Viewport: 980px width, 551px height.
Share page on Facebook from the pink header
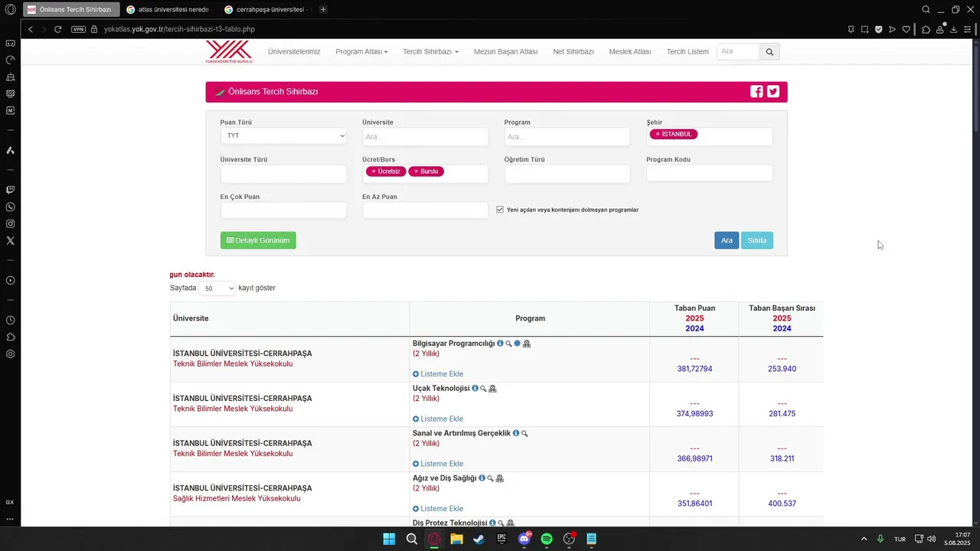point(756,92)
